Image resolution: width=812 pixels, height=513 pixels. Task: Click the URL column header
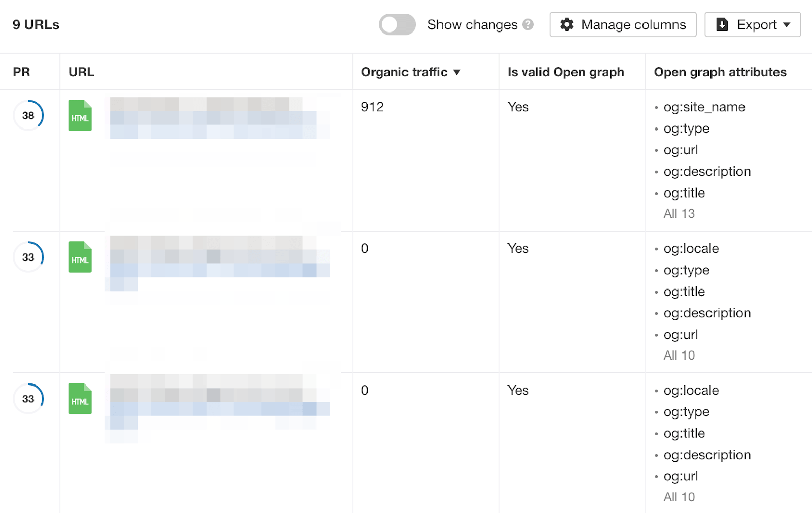(x=81, y=72)
